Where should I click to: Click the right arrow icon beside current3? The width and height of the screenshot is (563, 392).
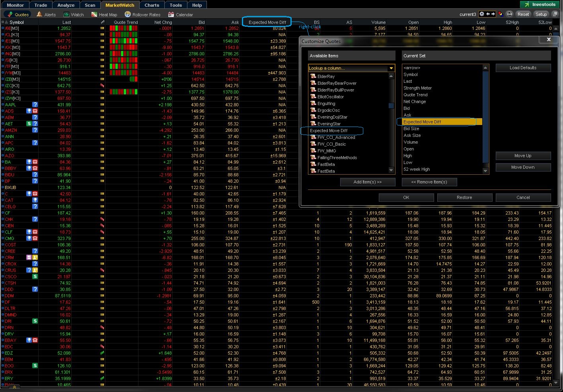point(493,14)
